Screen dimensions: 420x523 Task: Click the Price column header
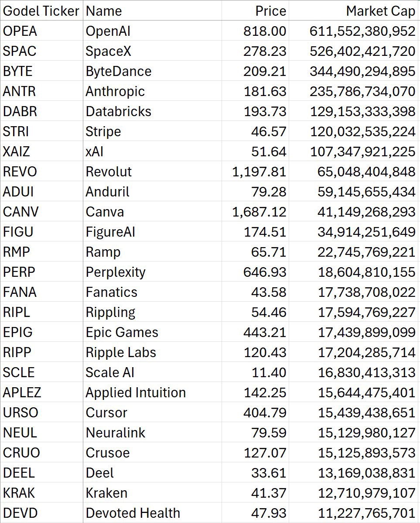(x=270, y=11)
